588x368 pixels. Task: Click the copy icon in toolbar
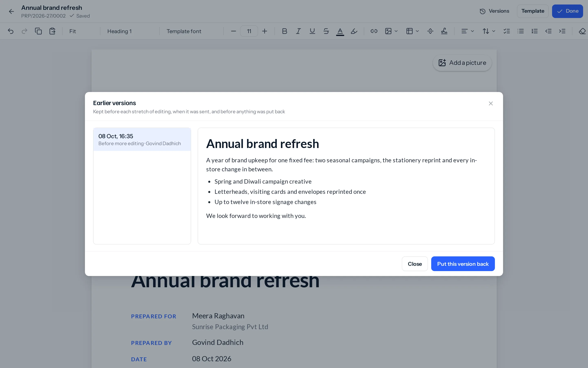[x=38, y=31]
